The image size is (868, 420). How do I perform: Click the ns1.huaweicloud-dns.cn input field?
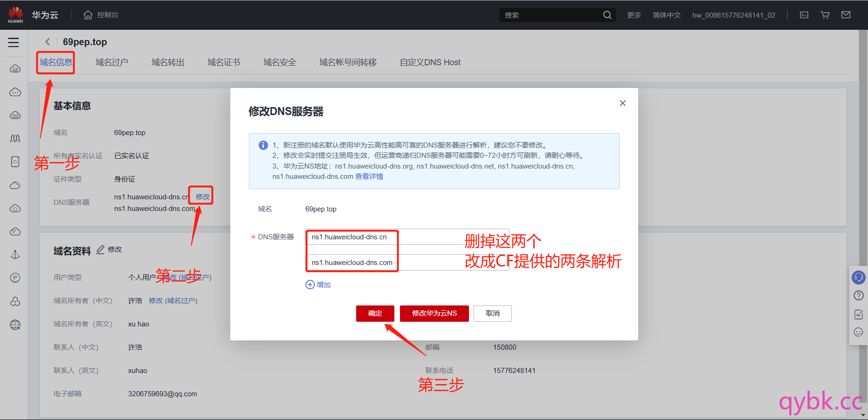tap(407, 237)
